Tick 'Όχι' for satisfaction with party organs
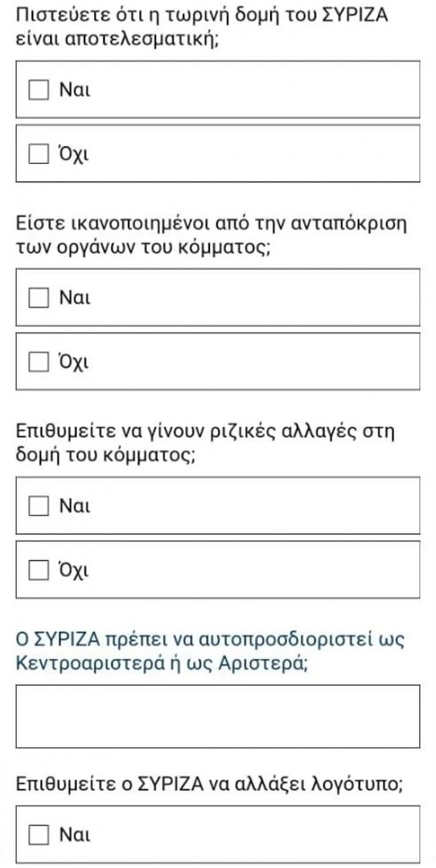Viewport: 436px width, 868px height. (38, 362)
